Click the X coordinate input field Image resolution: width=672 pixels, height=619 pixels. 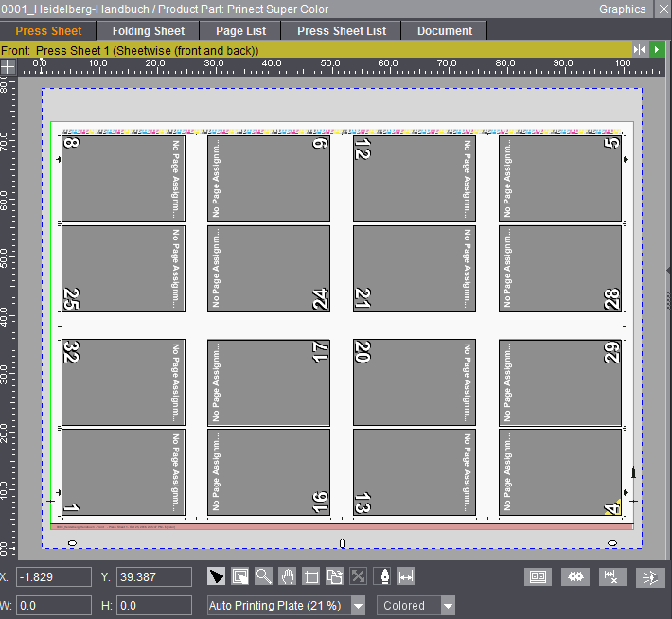pos(54,576)
